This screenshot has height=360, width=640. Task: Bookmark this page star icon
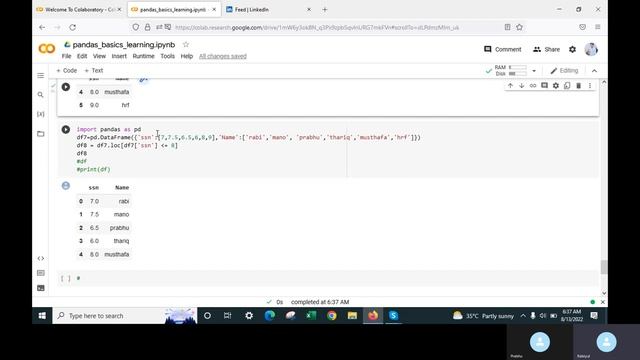point(520,27)
